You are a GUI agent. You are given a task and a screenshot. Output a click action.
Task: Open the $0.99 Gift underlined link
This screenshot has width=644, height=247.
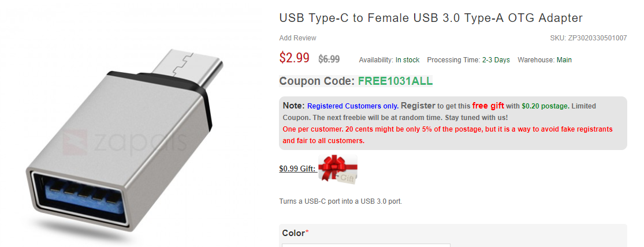[x=297, y=169]
